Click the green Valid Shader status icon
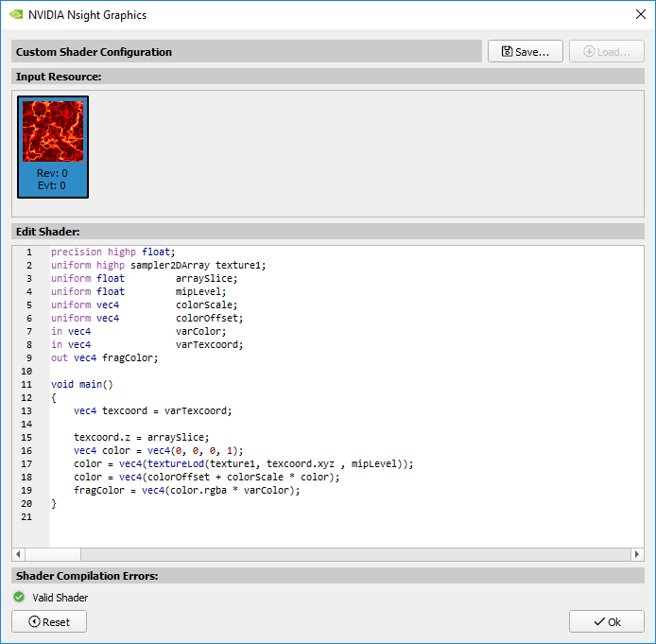The image size is (656, 644). pyautogui.click(x=19, y=597)
